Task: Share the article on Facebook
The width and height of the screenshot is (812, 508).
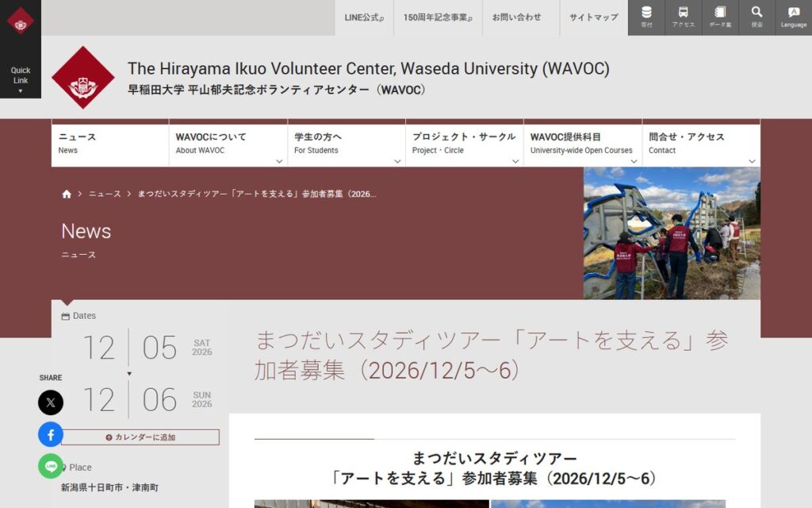Action: point(51,434)
